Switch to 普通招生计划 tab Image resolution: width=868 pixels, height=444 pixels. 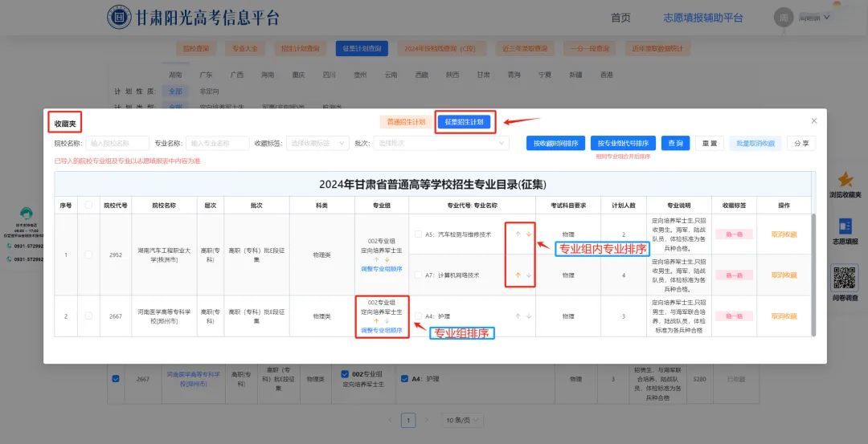407,122
